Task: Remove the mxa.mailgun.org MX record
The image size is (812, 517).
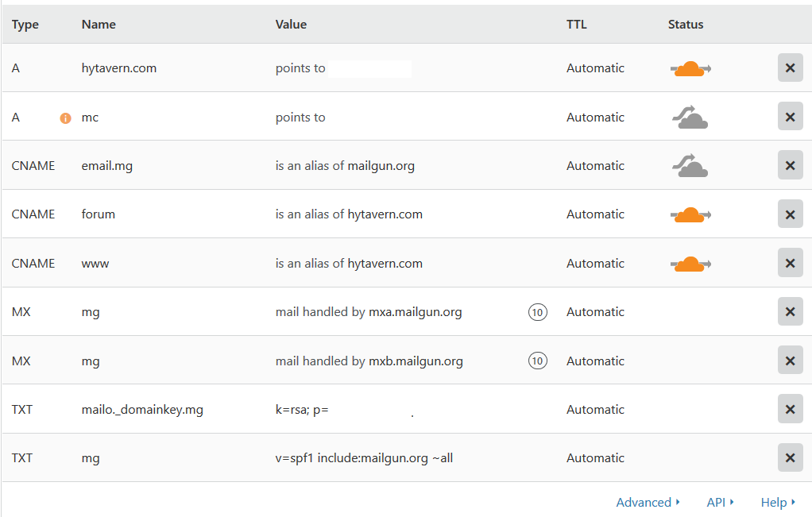Action: tap(791, 311)
